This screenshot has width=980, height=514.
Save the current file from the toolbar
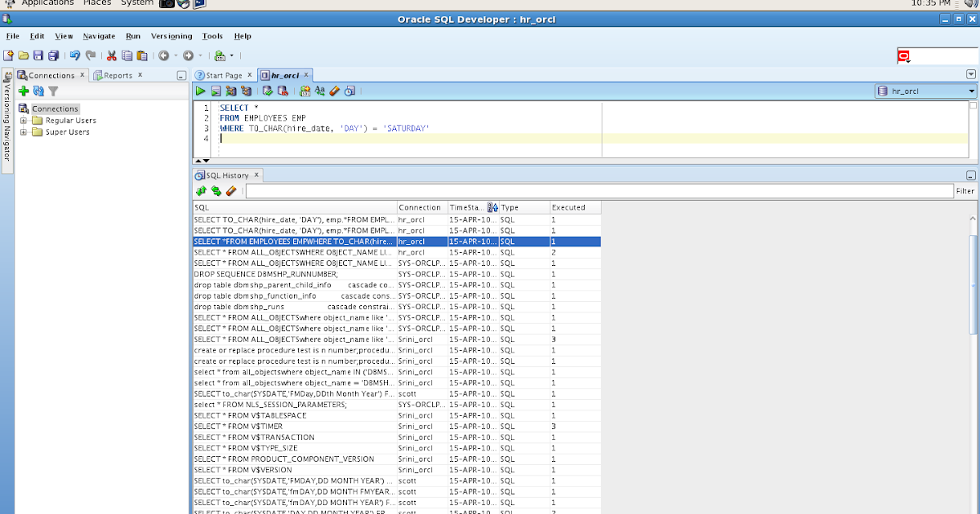pos(38,55)
